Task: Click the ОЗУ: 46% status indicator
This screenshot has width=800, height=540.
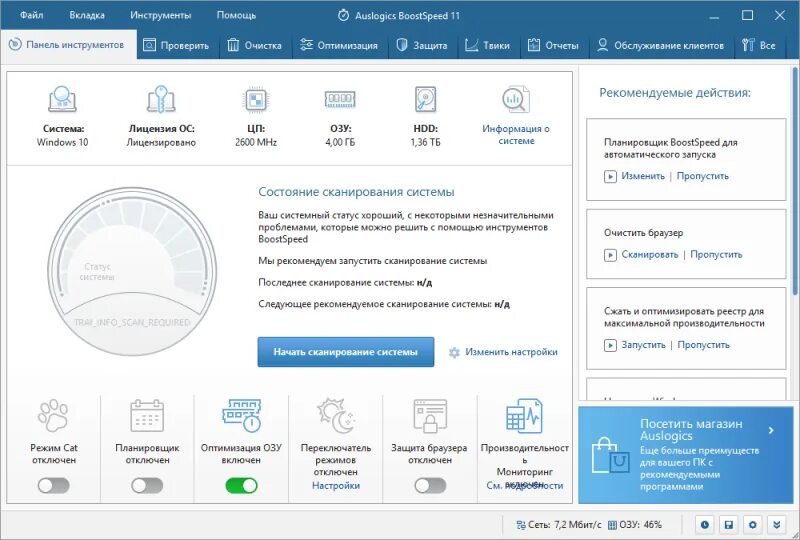Action: click(635, 525)
